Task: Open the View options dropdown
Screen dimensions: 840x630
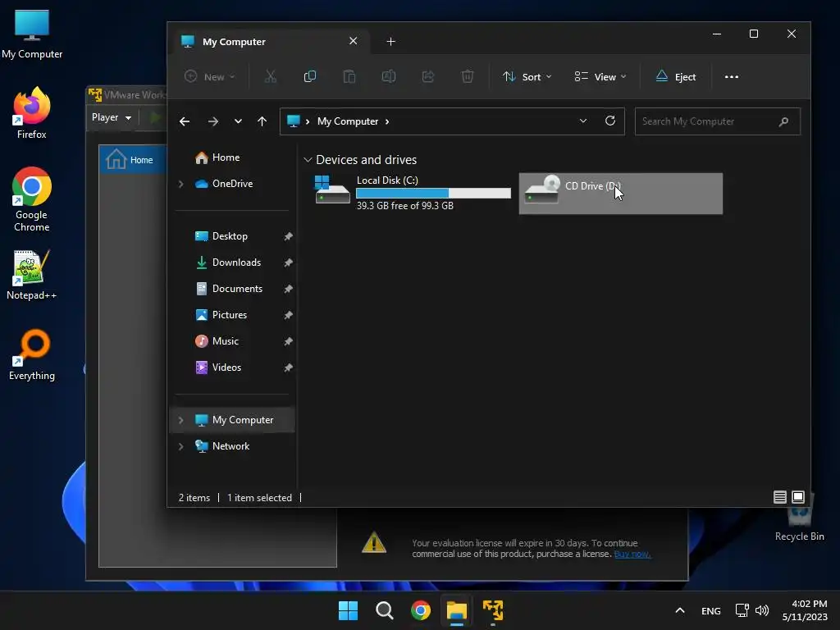Action: [x=600, y=76]
